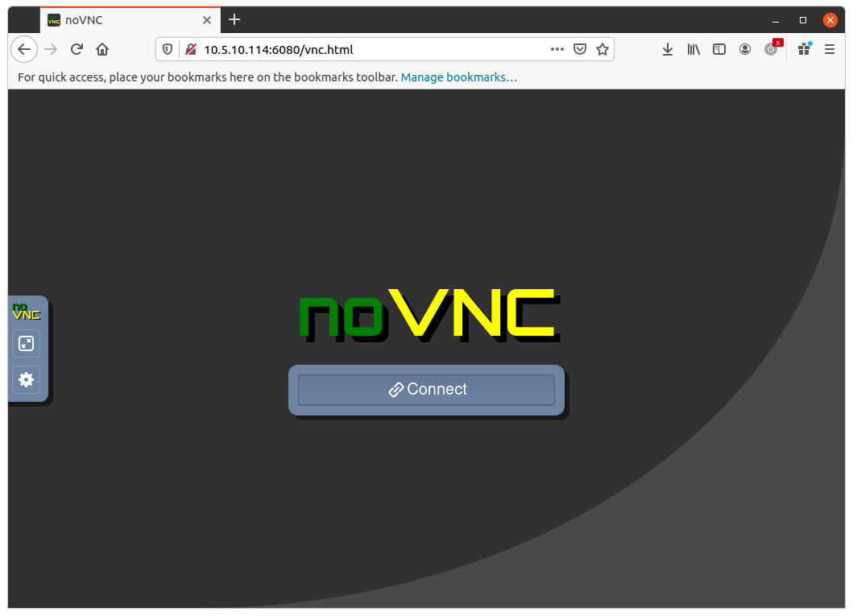
Task: Click the extension icon with red badge
Action: [x=772, y=48]
